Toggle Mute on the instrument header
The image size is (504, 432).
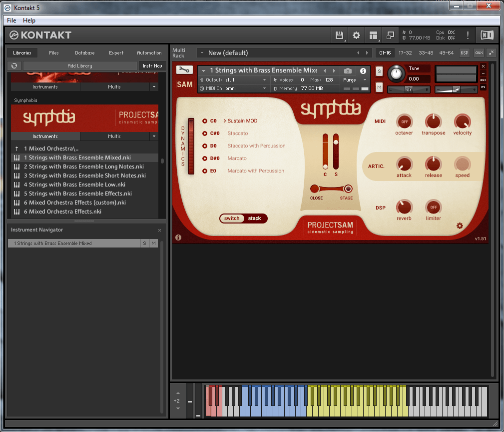(379, 87)
